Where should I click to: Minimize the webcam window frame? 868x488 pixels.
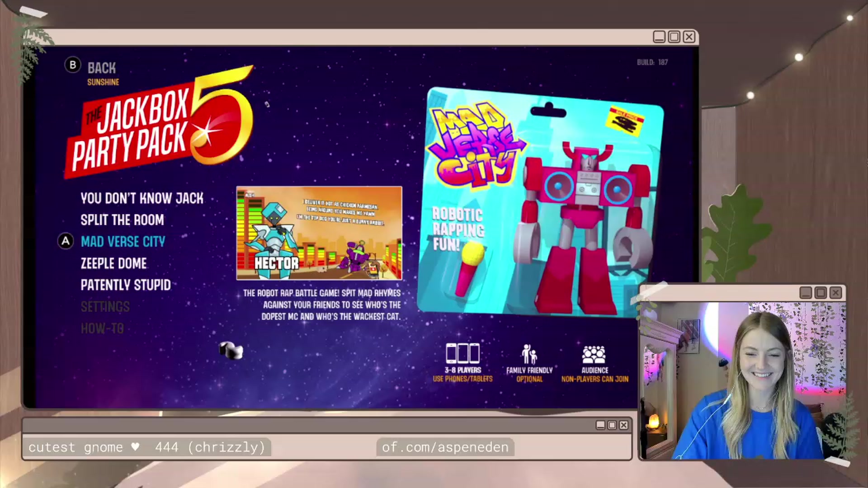806,293
